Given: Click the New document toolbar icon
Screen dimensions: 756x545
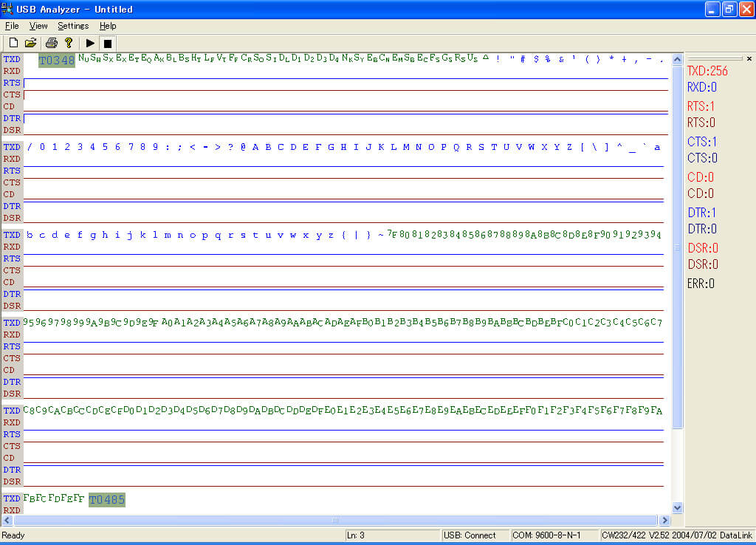Looking at the screenshot, I should pos(13,43).
